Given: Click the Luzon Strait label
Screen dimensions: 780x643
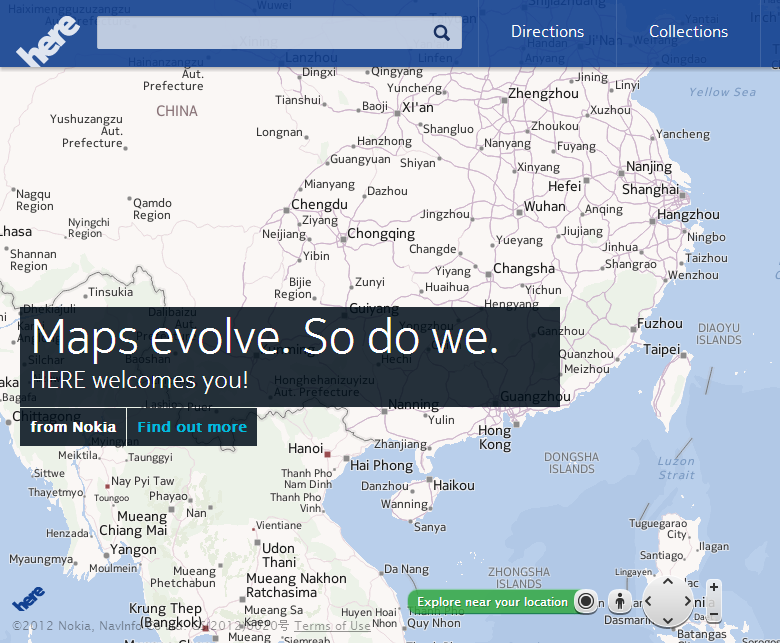Looking at the screenshot, I should (x=676, y=468).
